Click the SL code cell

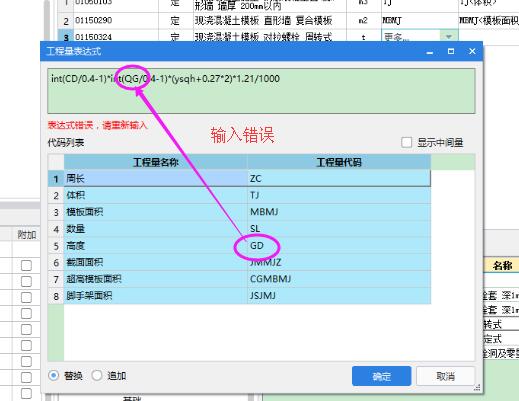339,229
